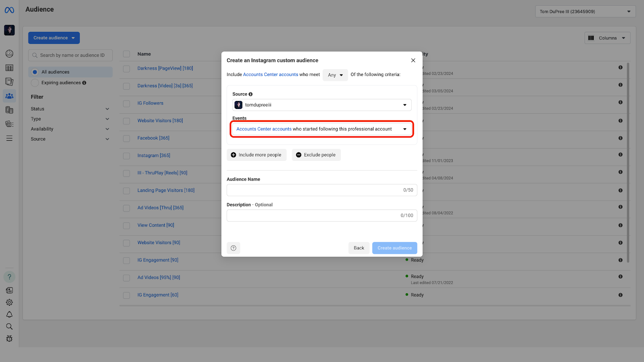Click the dialog's Create audience button
644x362 pixels.
coord(394,248)
